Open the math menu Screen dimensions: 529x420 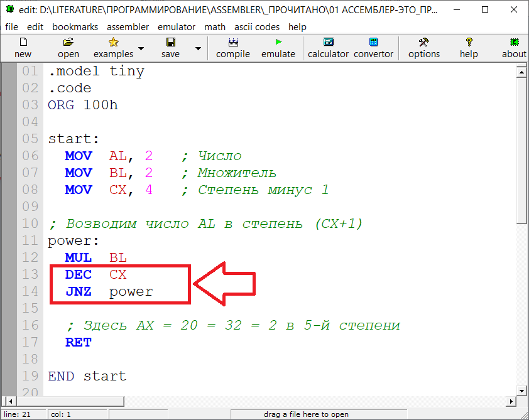(215, 27)
